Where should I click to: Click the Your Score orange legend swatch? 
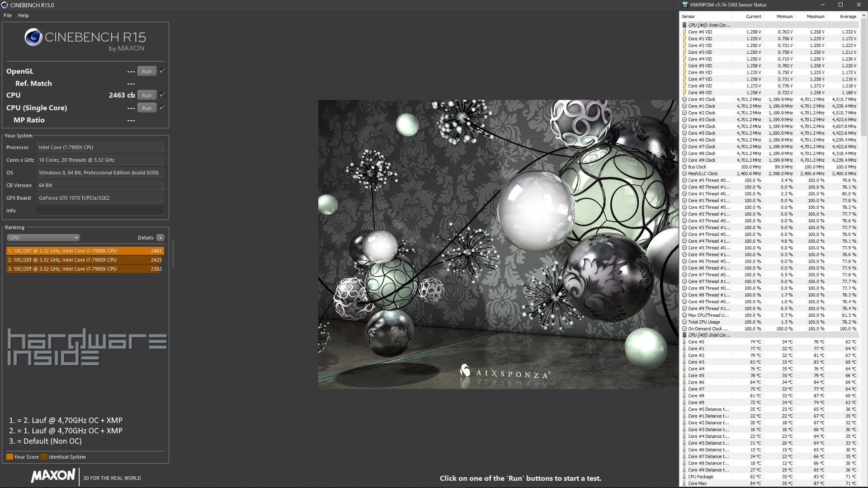coord(9,457)
